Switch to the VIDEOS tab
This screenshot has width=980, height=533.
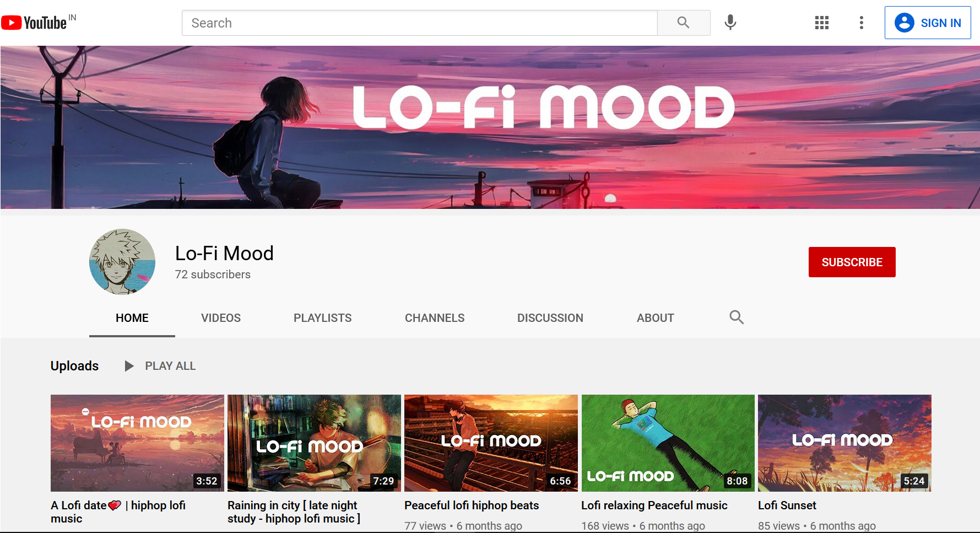pyautogui.click(x=221, y=318)
